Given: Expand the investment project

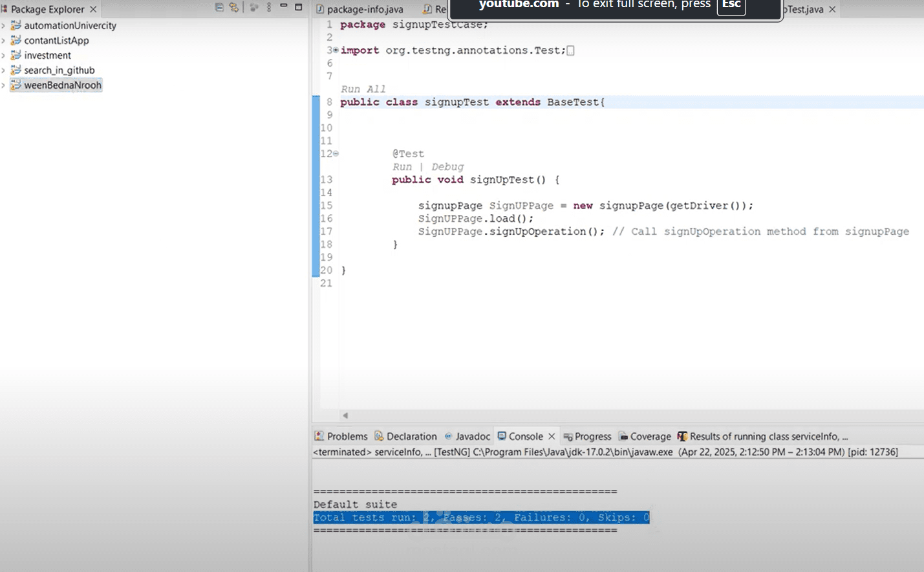Looking at the screenshot, I should coord(3,56).
